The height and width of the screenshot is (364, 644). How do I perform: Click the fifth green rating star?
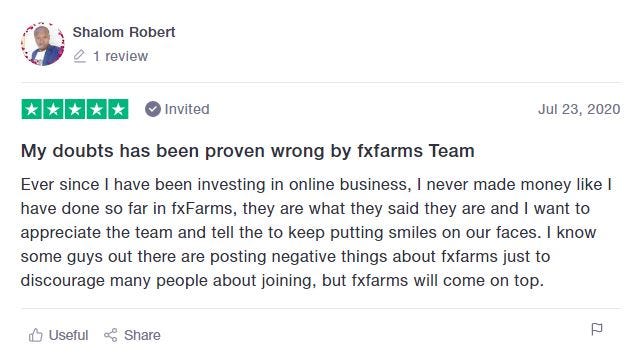coord(118,109)
